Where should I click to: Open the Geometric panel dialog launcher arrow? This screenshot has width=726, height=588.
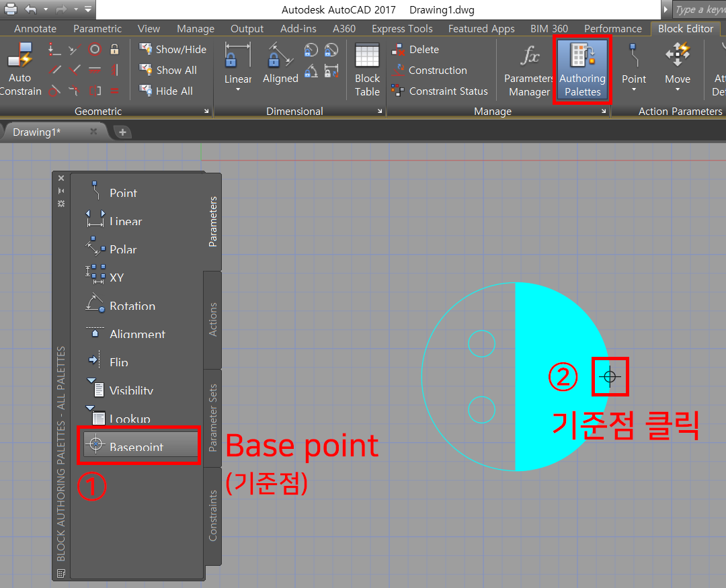tap(206, 111)
